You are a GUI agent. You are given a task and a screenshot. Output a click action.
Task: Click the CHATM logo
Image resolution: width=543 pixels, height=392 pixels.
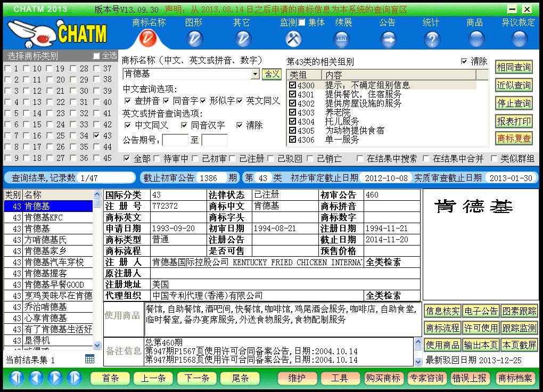click(x=57, y=33)
